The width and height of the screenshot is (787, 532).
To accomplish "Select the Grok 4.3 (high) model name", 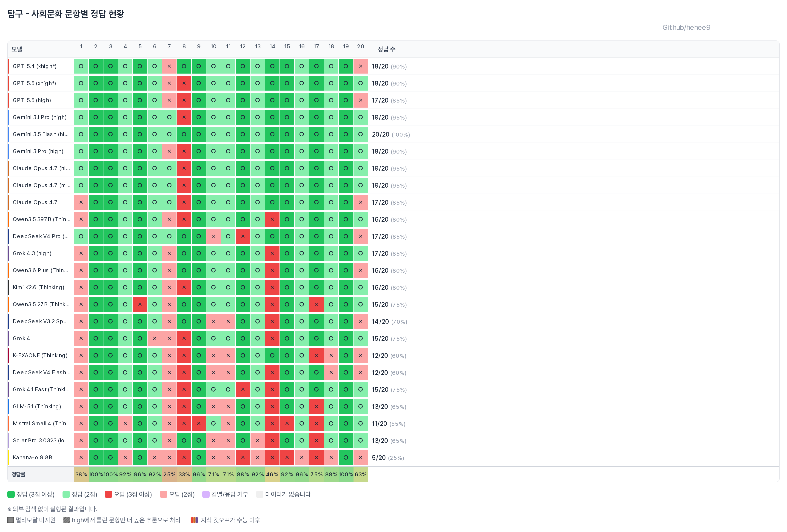I will pos(32,253).
